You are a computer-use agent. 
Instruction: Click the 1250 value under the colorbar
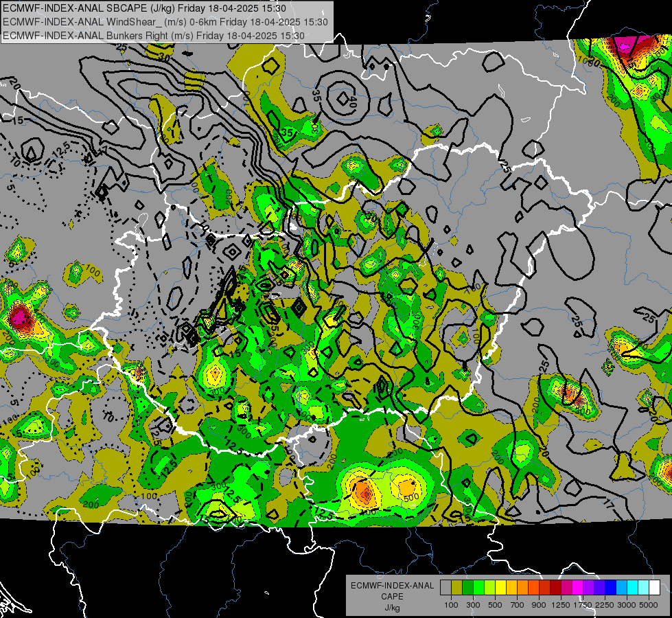coord(561,605)
